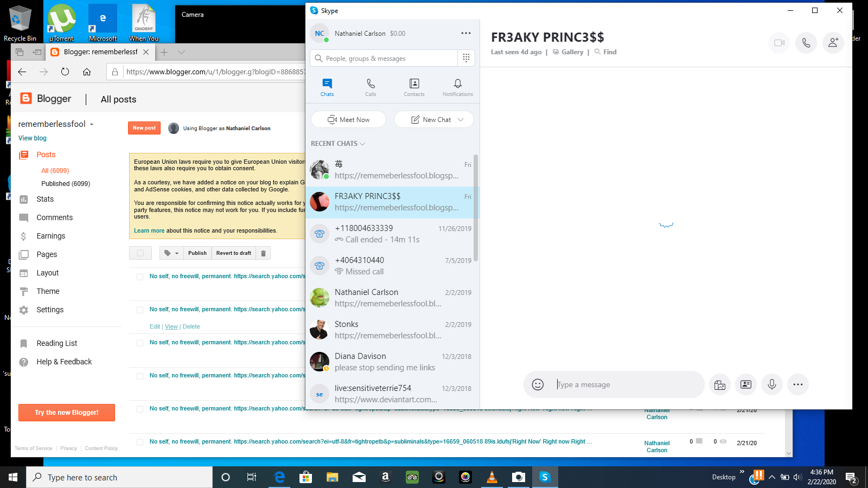Viewport: 868px width, 488px height.
Task: Open the Contacts tab
Action: 414,87
